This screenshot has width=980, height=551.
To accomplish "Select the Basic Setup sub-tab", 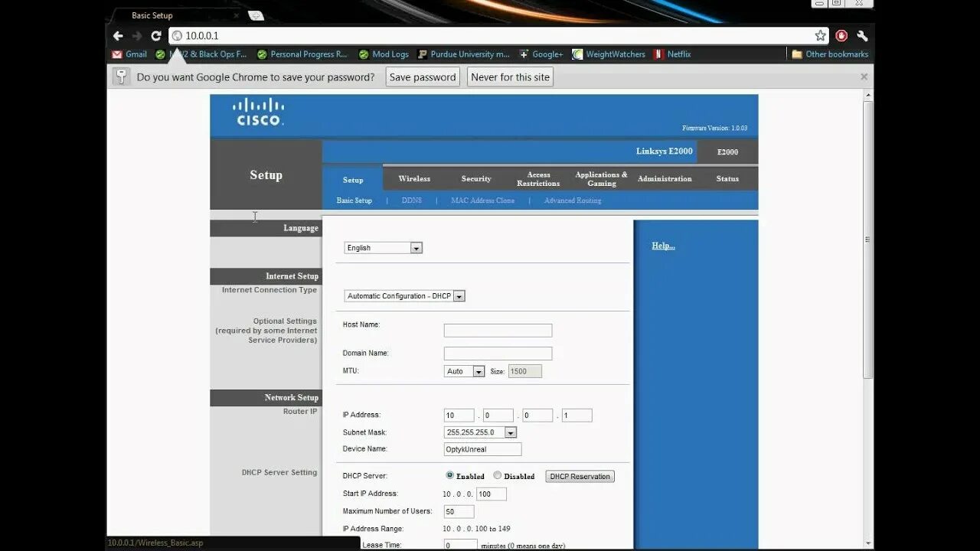I will [x=354, y=201].
